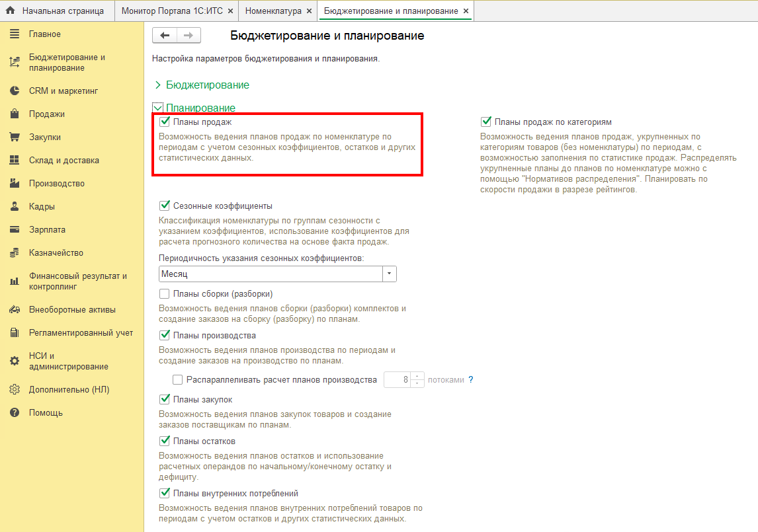Click the Продажи shopping bag icon
Screen dimensions: 758x532
coord(15,114)
